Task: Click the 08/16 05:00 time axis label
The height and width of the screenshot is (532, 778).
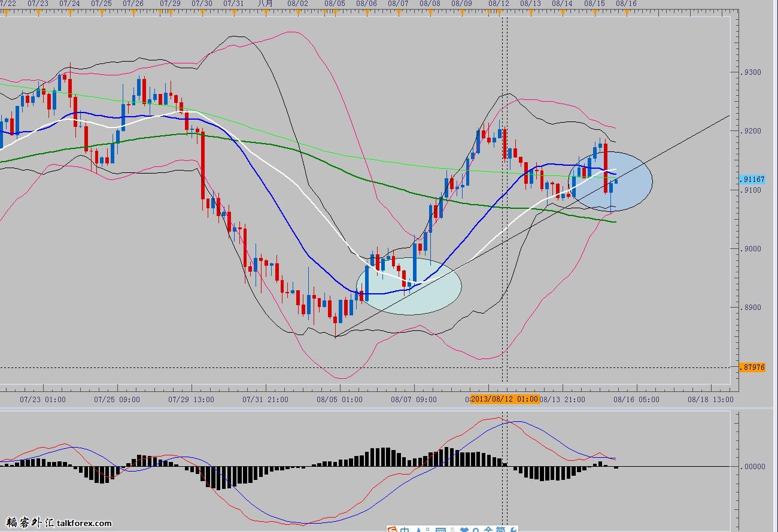Action: (x=636, y=399)
